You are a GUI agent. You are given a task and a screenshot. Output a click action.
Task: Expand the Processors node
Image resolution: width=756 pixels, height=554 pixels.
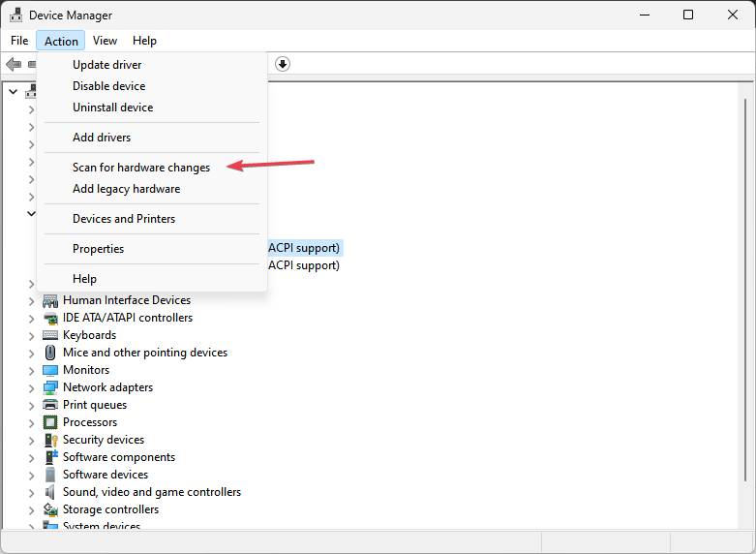(31, 423)
